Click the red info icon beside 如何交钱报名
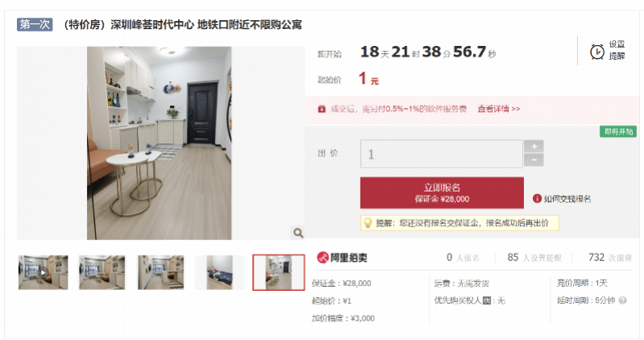Viewport: 644px width, 340px height. pos(537,198)
